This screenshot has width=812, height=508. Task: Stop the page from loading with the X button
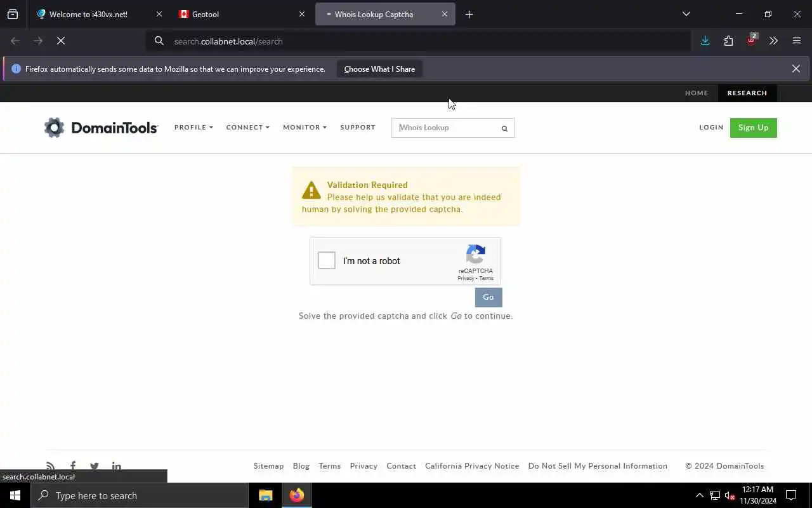[61, 41]
